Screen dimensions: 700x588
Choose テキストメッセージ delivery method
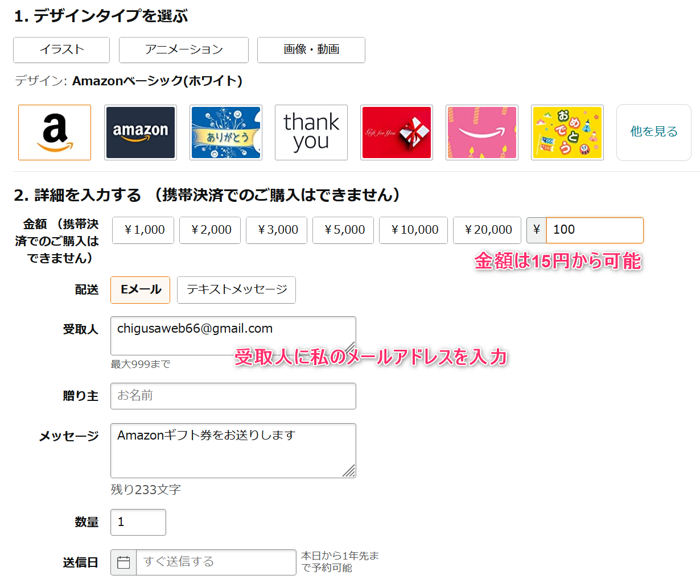pyautogui.click(x=237, y=290)
